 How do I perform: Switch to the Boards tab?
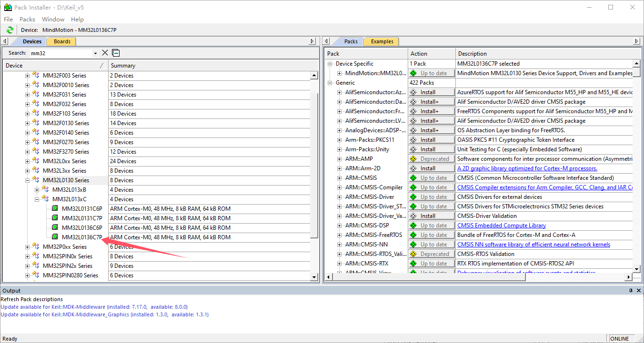pos(62,41)
